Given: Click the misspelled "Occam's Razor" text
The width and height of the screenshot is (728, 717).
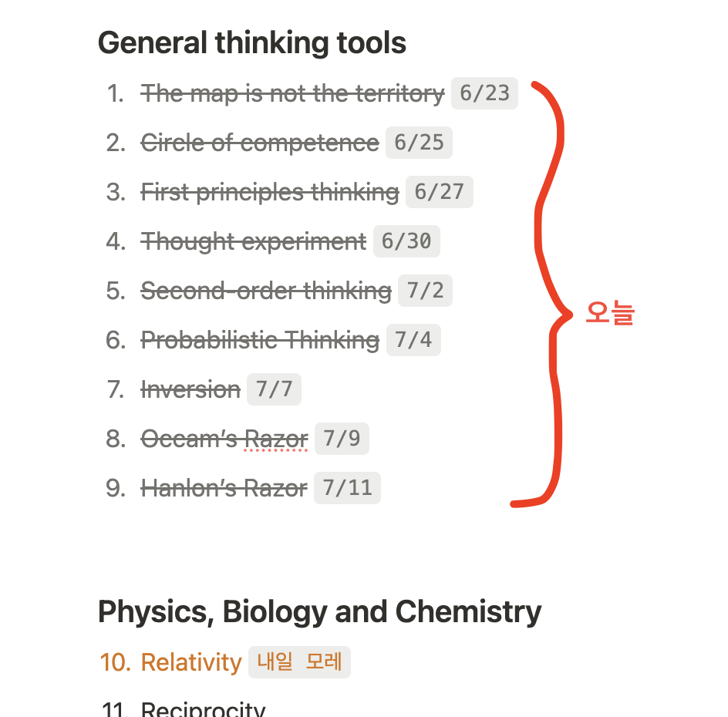Looking at the screenshot, I should tap(224, 439).
